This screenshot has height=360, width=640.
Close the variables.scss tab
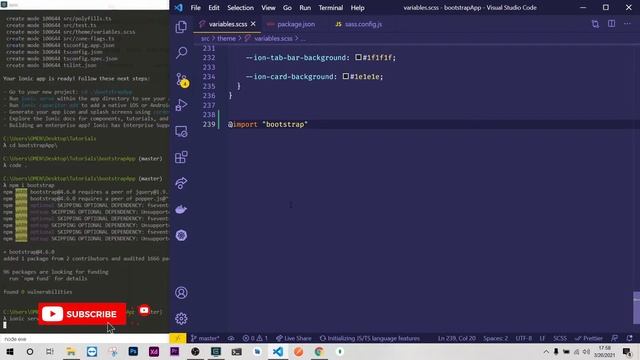tap(253, 24)
